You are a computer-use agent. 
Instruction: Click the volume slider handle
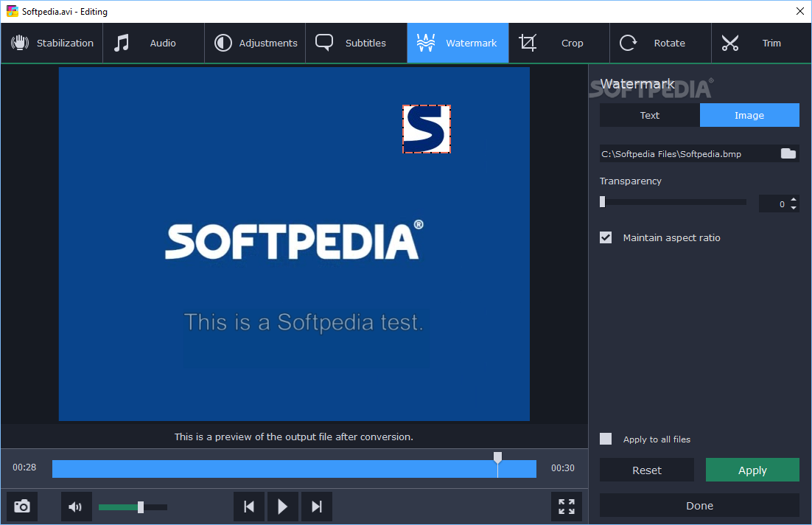point(140,507)
